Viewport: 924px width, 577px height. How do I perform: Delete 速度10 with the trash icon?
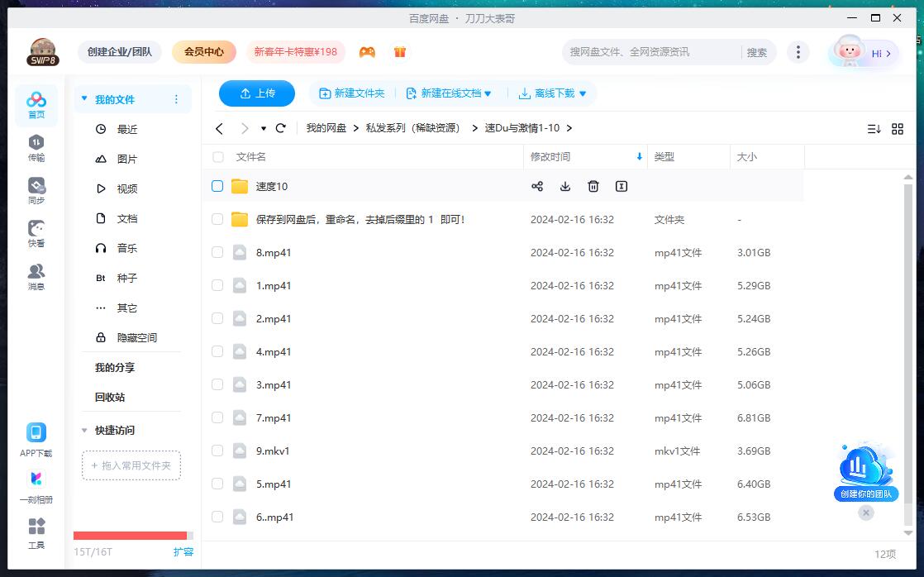pyautogui.click(x=593, y=186)
